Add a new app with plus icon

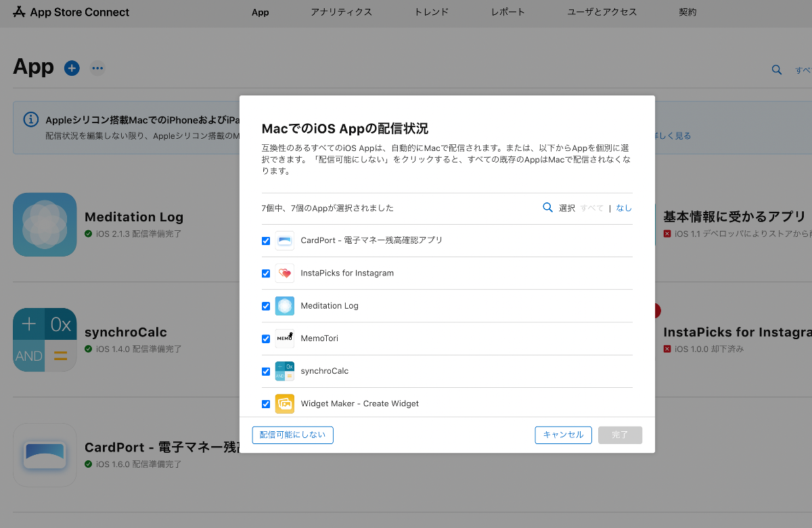72,68
